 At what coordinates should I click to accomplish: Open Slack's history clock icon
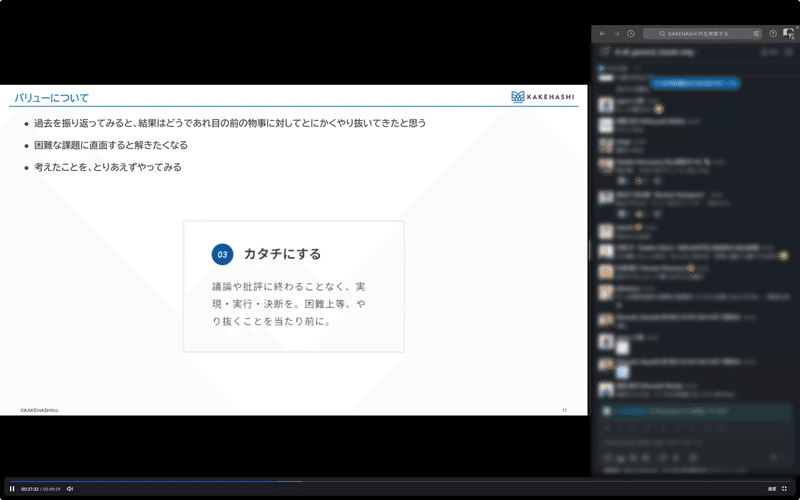point(631,34)
